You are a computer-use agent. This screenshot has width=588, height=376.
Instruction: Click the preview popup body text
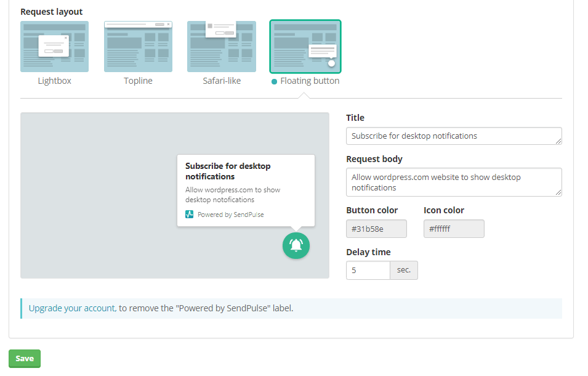(233, 195)
